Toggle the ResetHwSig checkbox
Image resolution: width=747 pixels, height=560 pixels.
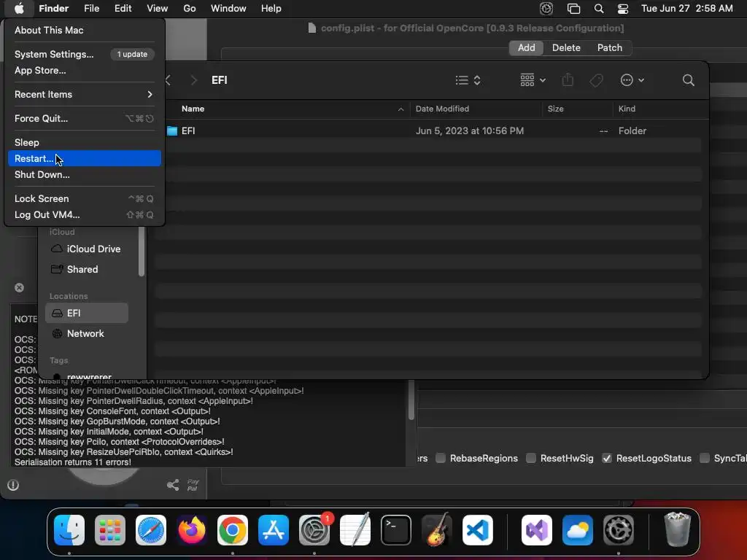pyautogui.click(x=531, y=458)
